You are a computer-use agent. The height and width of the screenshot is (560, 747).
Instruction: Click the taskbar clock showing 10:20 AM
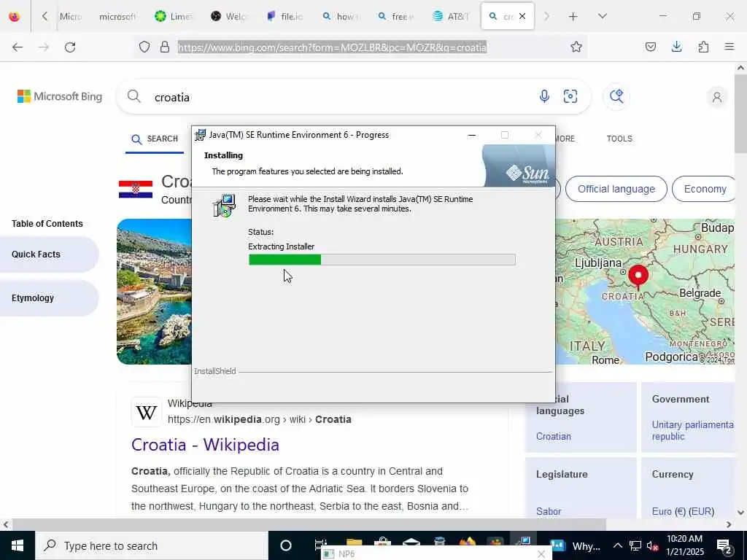[x=684, y=545]
